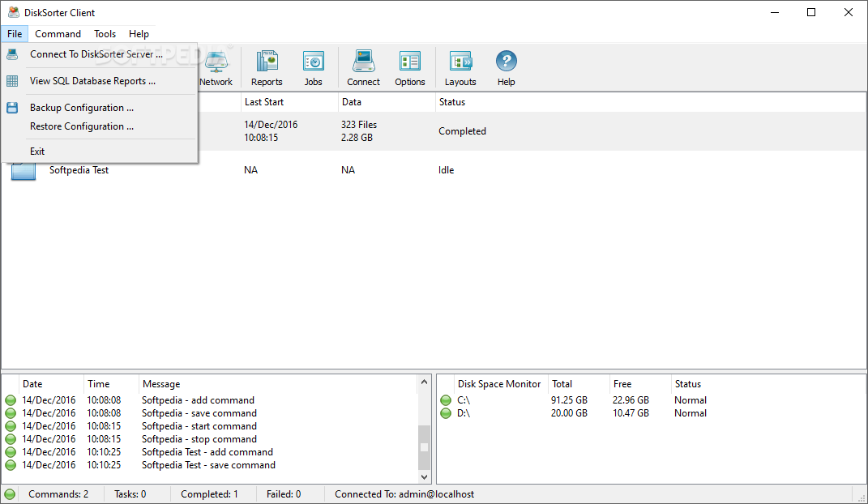Screen dimensions: 868x504
Task: Select the 'Softpedia Test' command row
Action: click(434, 170)
